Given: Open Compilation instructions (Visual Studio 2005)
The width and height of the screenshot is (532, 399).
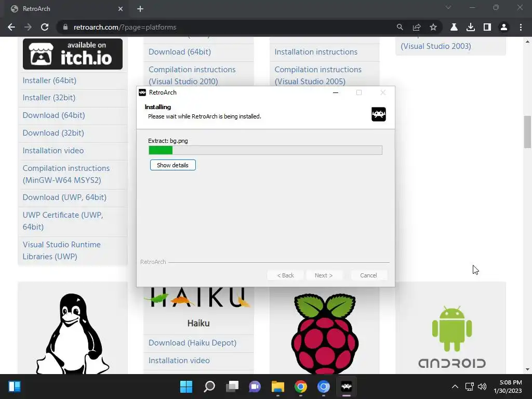Looking at the screenshot, I should [x=318, y=75].
